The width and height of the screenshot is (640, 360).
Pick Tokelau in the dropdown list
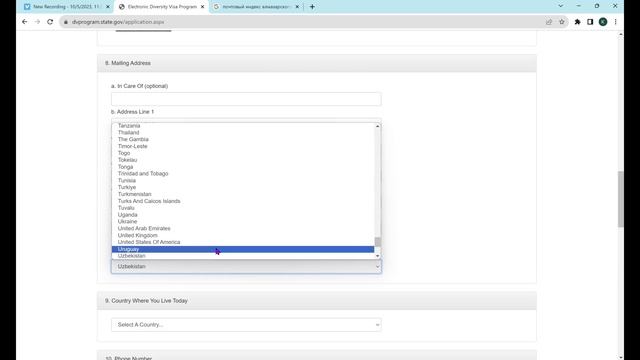pyautogui.click(x=243, y=160)
